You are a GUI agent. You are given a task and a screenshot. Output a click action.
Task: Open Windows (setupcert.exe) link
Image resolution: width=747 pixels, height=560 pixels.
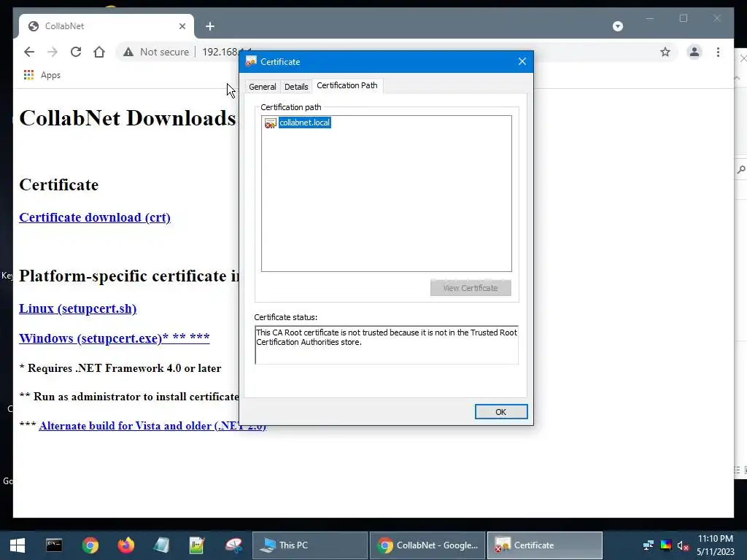(115, 338)
